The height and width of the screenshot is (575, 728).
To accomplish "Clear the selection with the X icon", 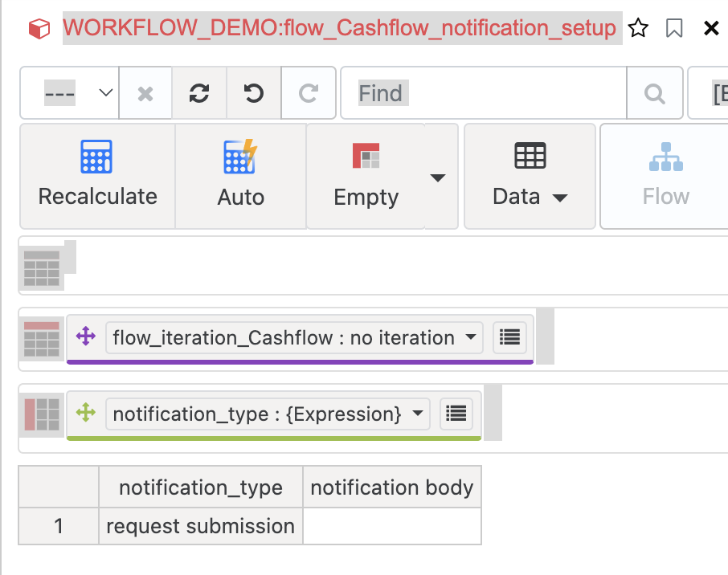I will point(145,94).
